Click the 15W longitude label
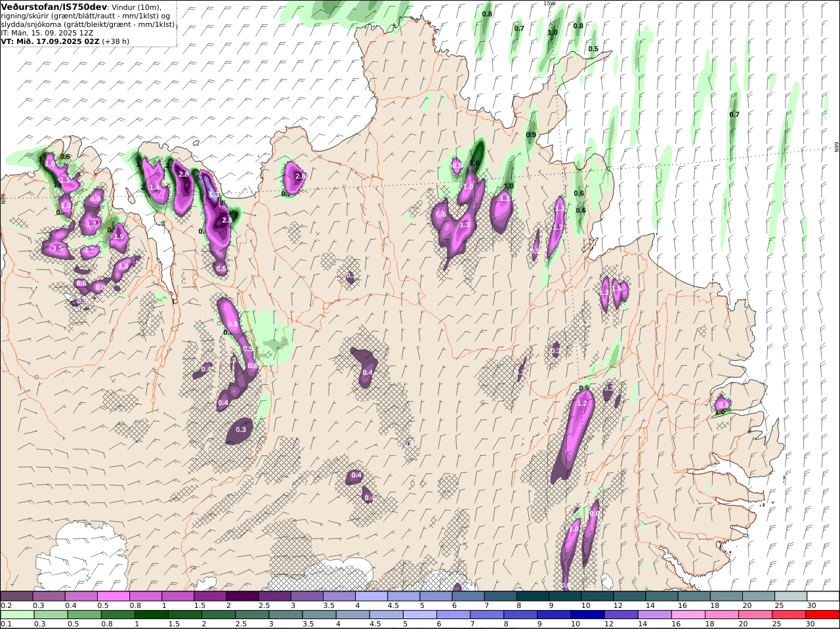 tap(549, 3)
